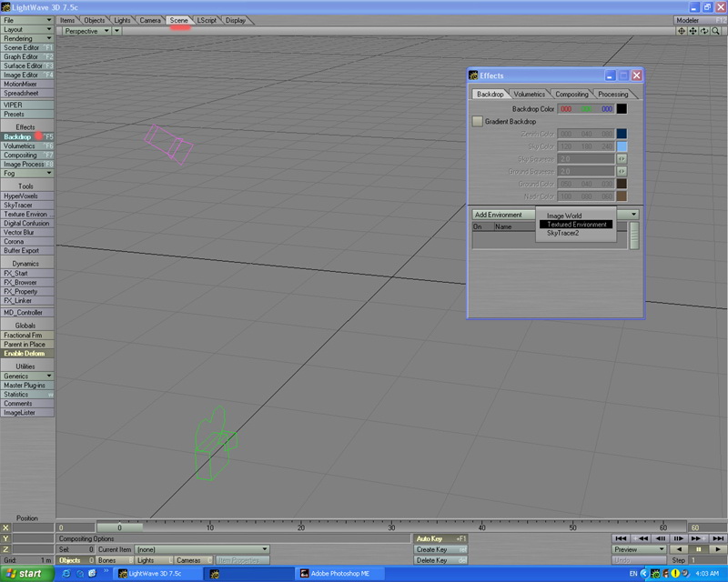Open Internet Explorer from quick launch
Screen dimensions: 728x582
(66, 574)
